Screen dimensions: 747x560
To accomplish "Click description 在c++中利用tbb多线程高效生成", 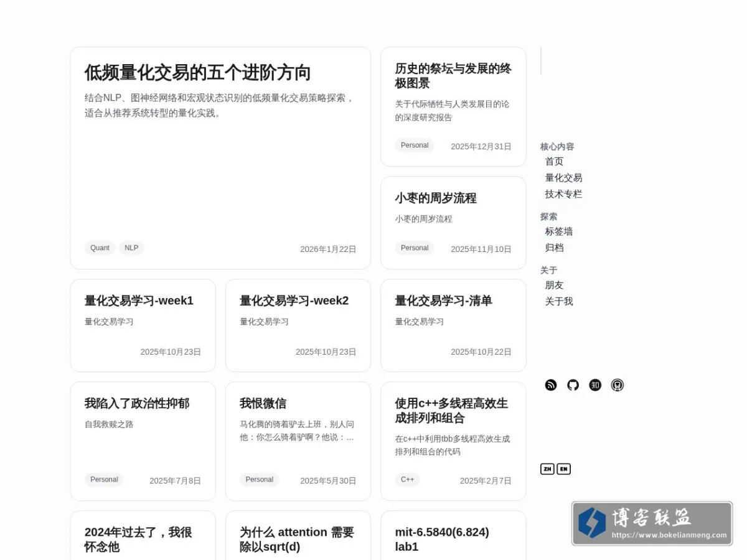I will coord(453,445).
